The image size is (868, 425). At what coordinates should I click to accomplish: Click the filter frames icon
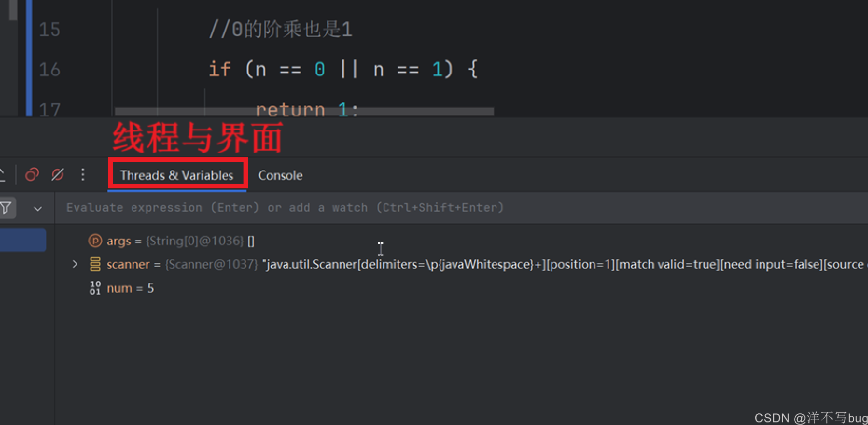6,208
